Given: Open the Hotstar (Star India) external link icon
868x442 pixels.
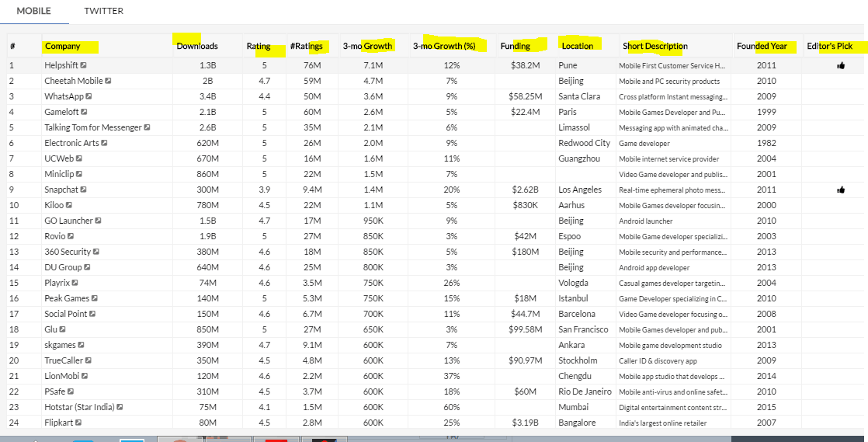Looking at the screenshot, I should click(120, 406).
